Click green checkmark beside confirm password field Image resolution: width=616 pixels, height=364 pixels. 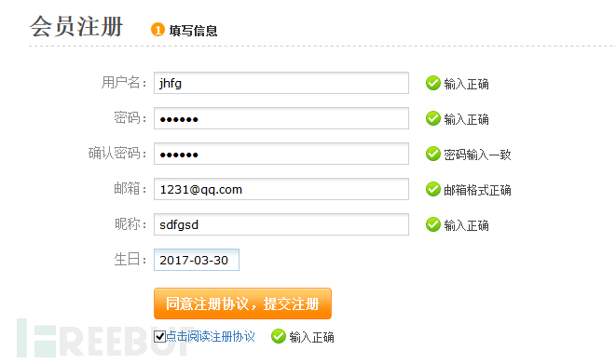pyautogui.click(x=433, y=154)
